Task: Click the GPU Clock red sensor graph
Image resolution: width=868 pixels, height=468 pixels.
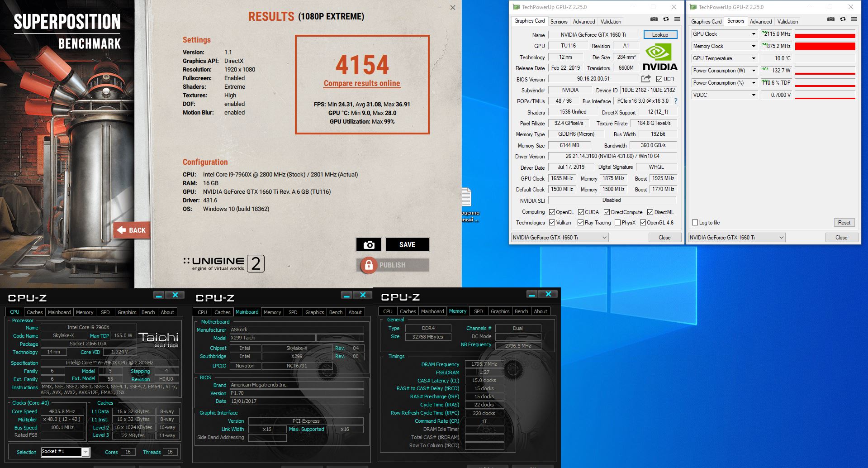Action: [825, 34]
